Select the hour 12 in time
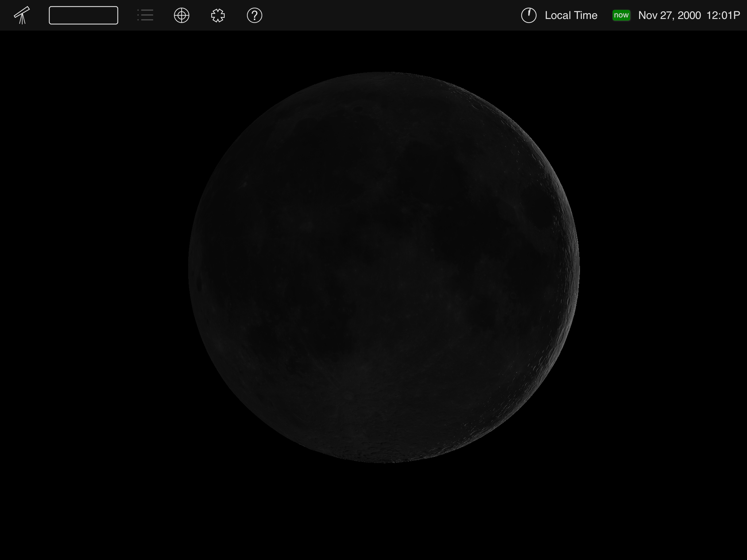 pyautogui.click(x=712, y=15)
